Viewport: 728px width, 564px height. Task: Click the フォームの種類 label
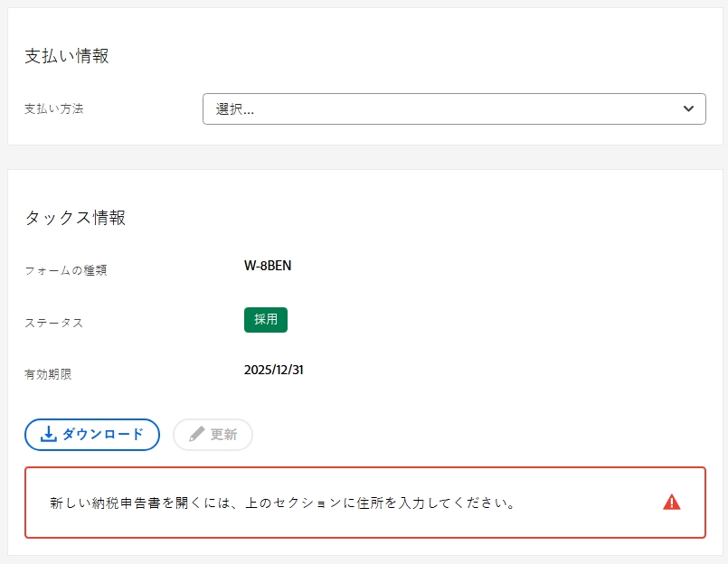tap(66, 270)
